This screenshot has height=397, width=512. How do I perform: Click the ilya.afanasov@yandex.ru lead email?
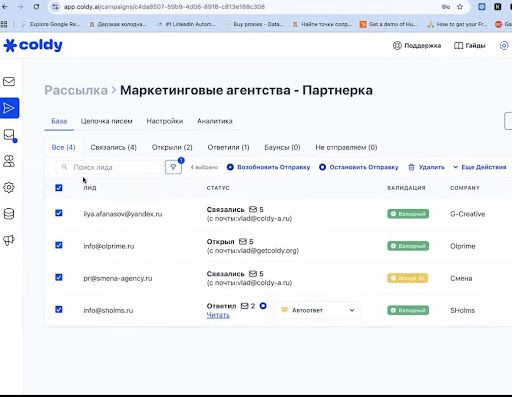pos(123,214)
